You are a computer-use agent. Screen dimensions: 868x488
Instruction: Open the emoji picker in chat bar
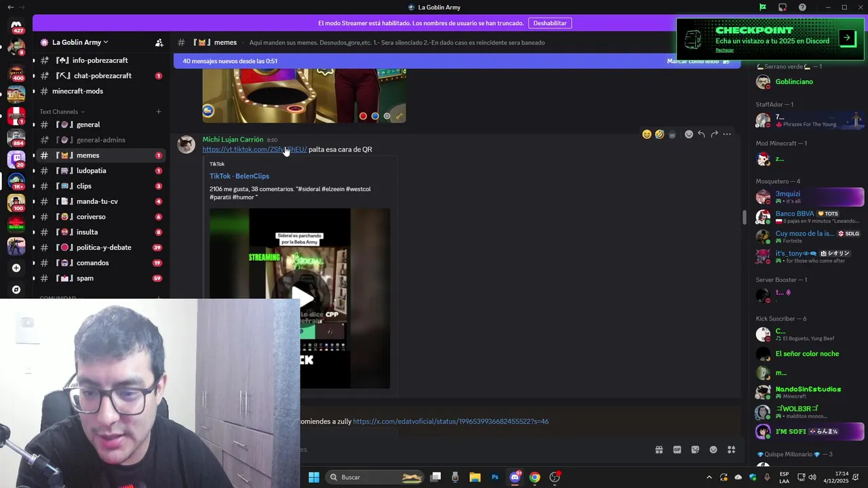713,449
